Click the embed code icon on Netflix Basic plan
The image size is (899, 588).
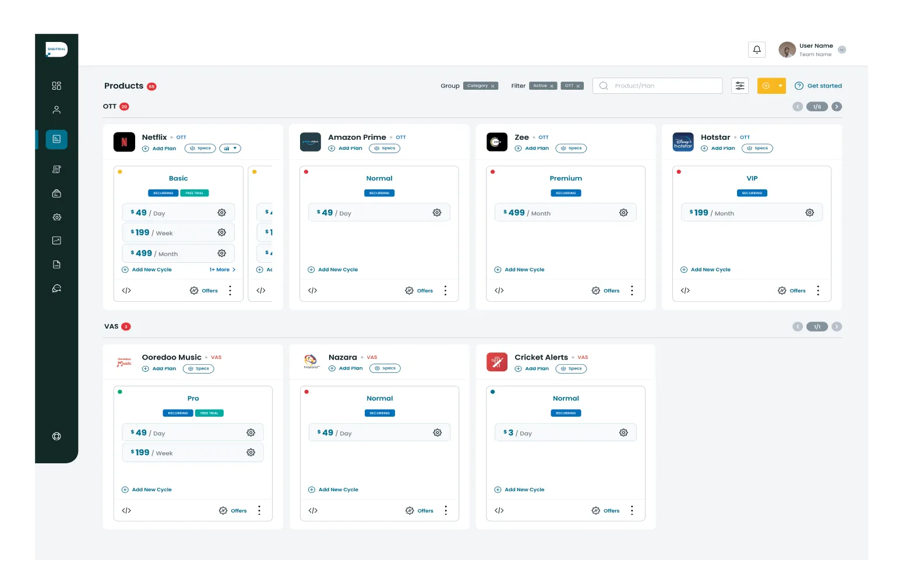[x=126, y=291]
